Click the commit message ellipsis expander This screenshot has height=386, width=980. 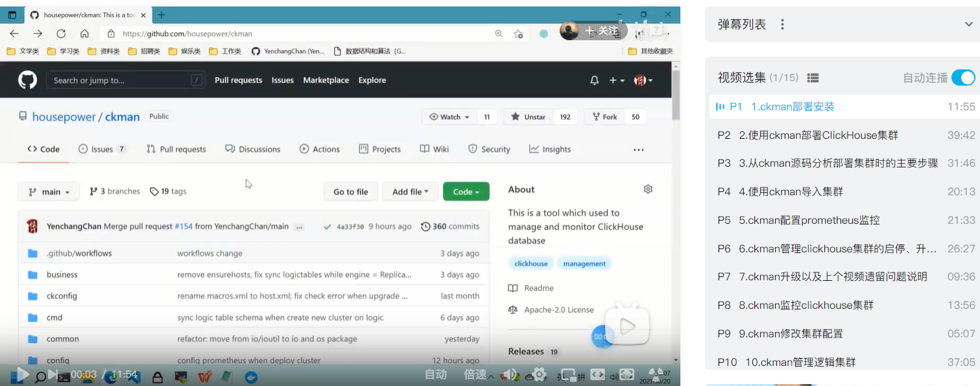tap(299, 227)
